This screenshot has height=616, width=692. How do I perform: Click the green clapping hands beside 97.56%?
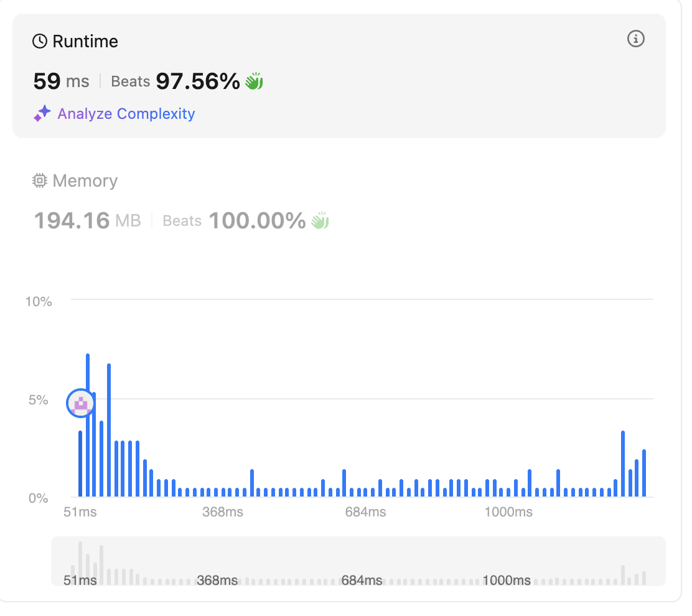click(x=254, y=82)
